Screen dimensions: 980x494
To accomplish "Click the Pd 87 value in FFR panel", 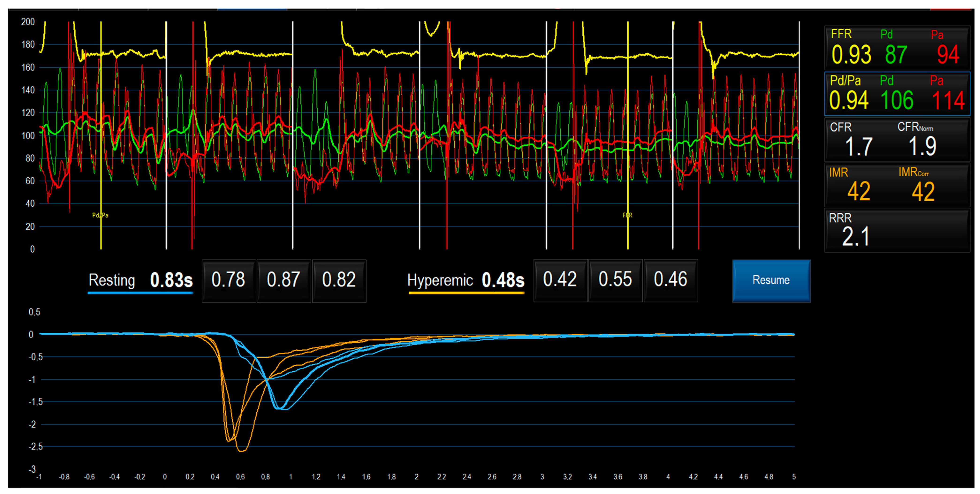I will pos(896,55).
